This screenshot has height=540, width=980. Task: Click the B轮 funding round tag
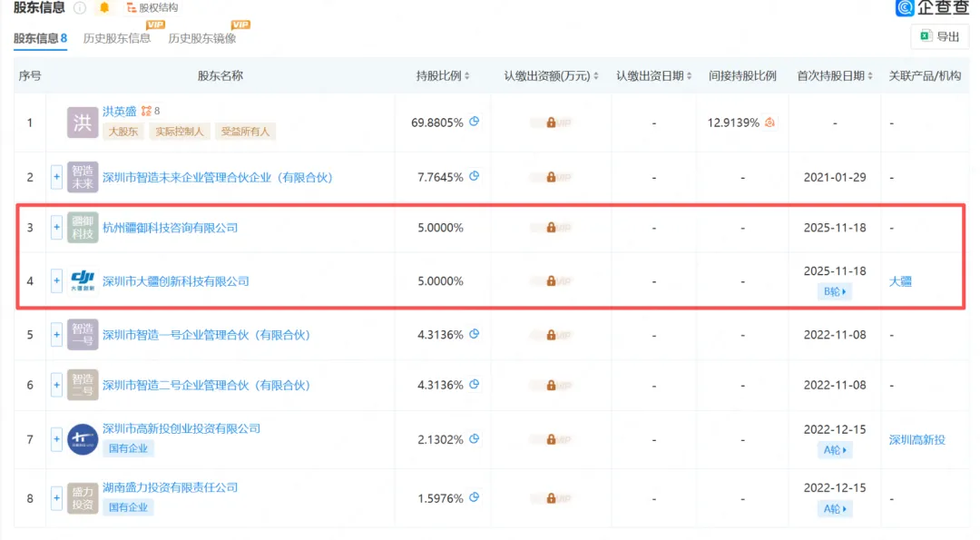pyautogui.click(x=835, y=291)
